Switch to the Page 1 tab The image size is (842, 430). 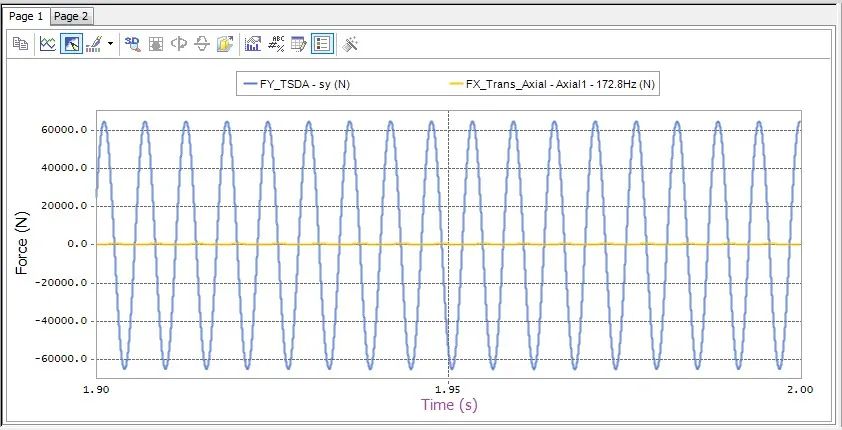tap(26, 17)
